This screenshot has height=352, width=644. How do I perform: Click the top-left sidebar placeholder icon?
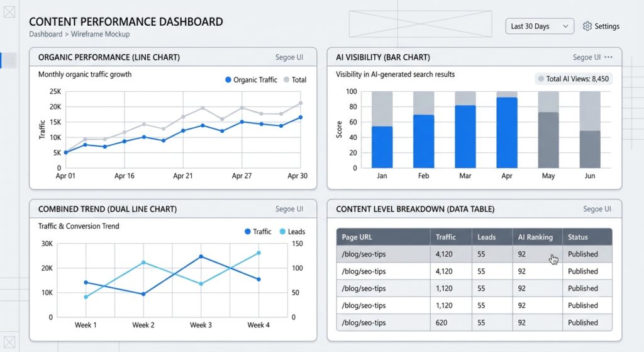9,12
